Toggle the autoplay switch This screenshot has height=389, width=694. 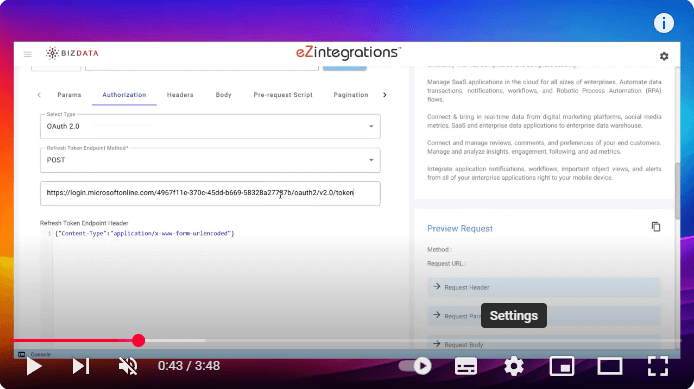click(x=415, y=366)
